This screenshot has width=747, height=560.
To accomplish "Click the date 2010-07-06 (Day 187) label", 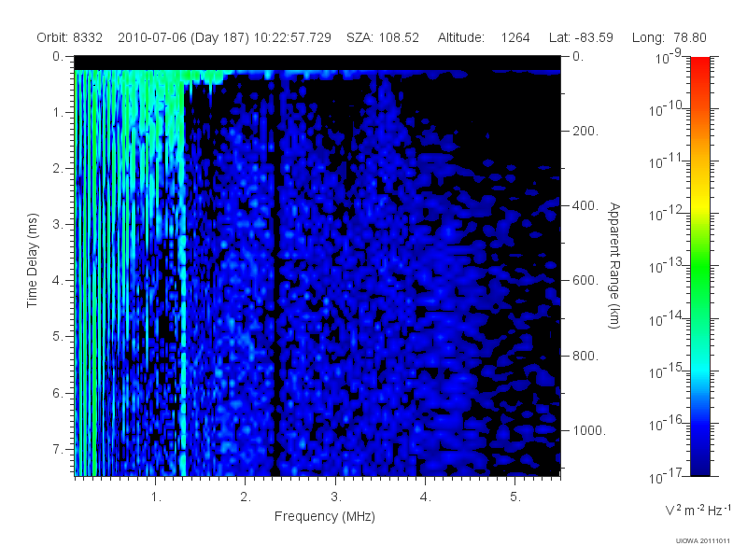I will tap(183, 37).
